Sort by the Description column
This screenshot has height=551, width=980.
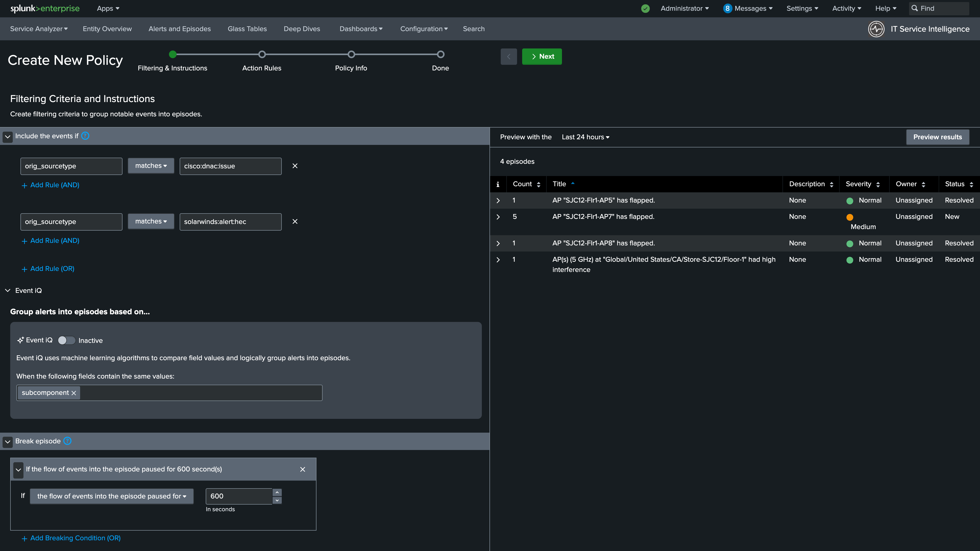click(x=811, y=184)
